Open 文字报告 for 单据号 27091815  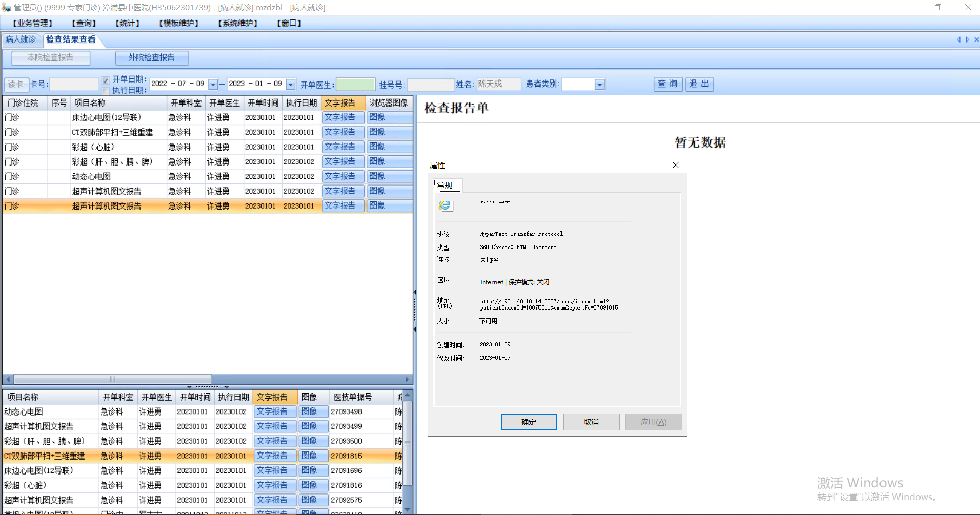pos(275,456)
